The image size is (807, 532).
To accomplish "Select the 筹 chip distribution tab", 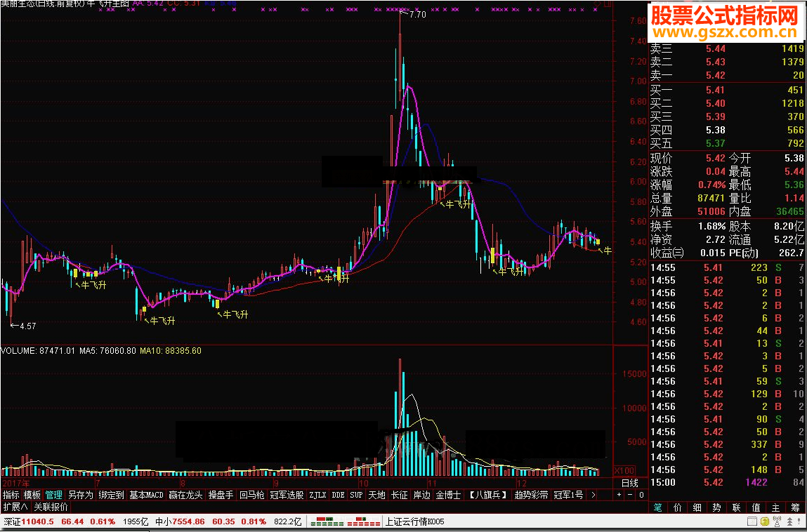I will point(796,507).
